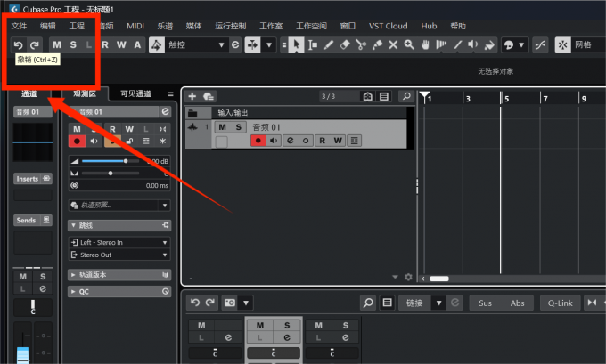Expand the QC section
This screenshot has height=364, width=606.
click(x=119, y=291)
